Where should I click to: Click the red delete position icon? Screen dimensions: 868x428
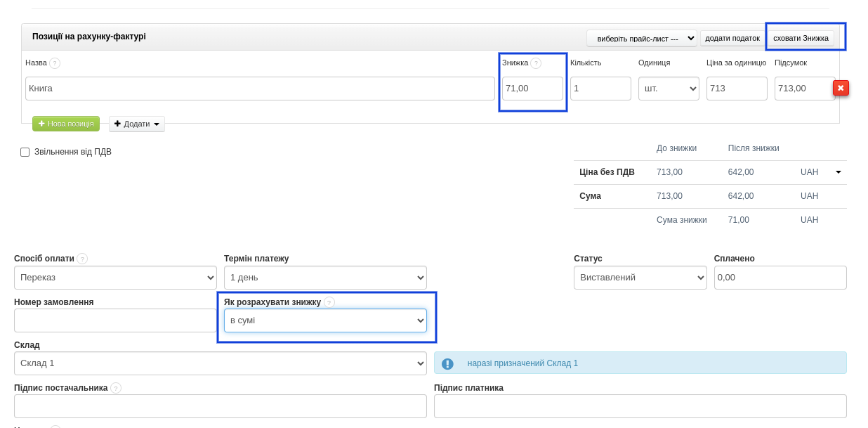pyautogui.click(x=841, y=88)
